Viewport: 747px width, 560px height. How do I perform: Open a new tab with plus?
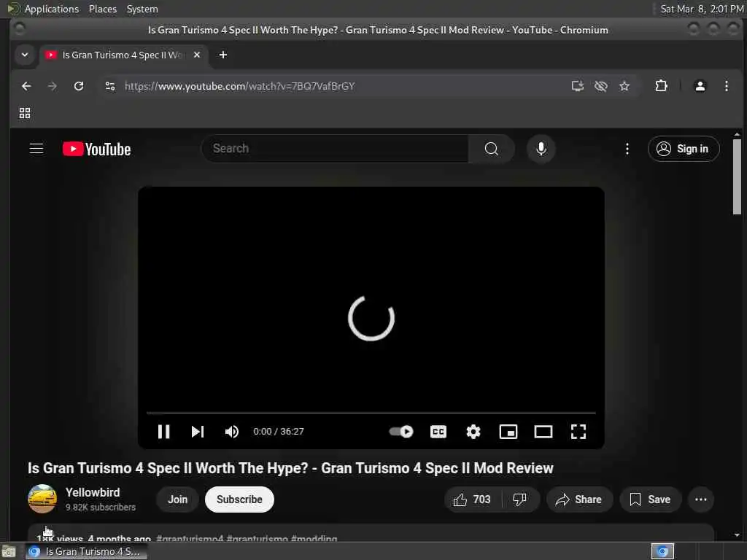click(x=223, y=55)
